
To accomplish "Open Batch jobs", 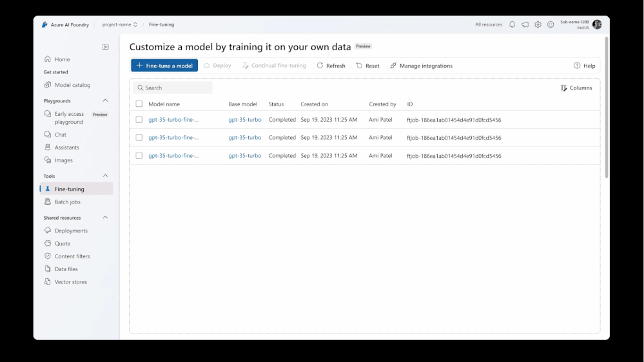I will click(67, 202).
